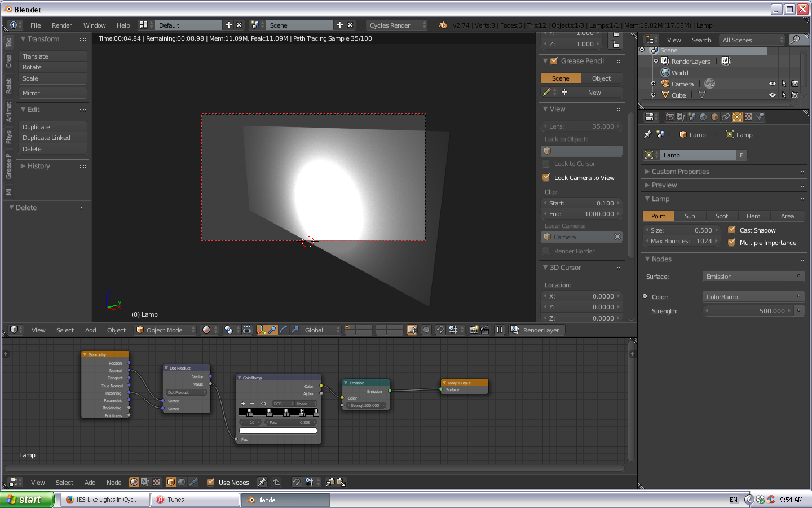
Task: Adjust the lamp Size 0.500 field
Action: pyautogui.click(x=681, y=230)
